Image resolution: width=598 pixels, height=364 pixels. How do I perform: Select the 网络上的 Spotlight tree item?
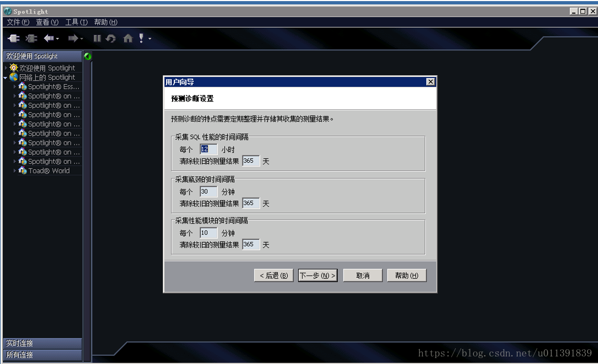[x=47, y=77]
